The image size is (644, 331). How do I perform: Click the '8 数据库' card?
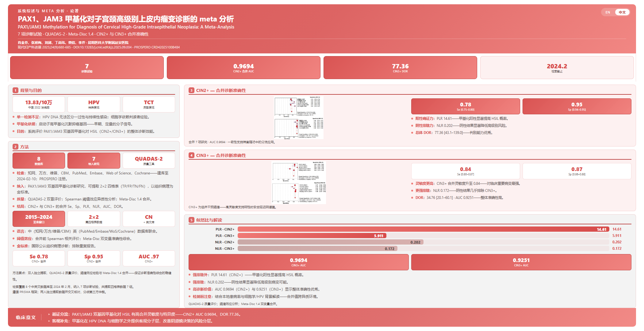click(x=39, y=161)
